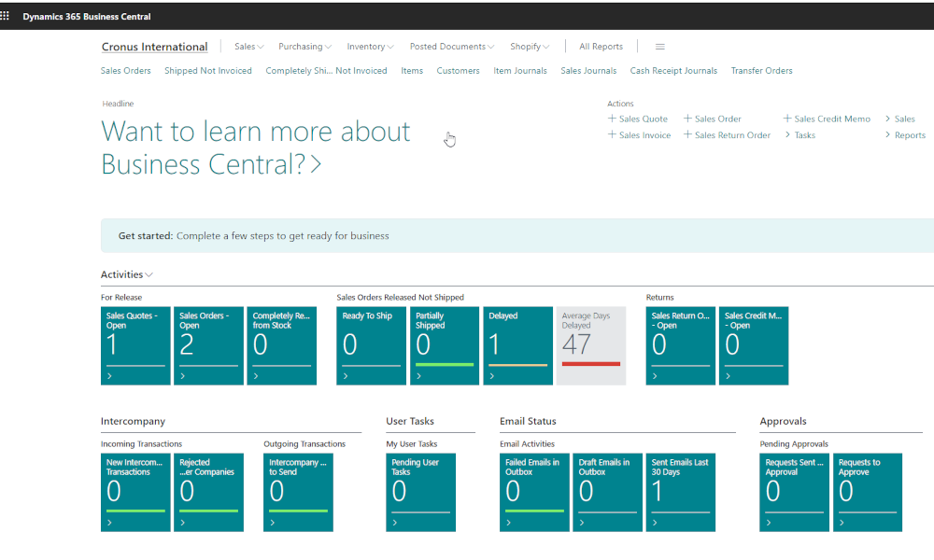Screen dimensions: 934x560
Task: Click the arrow on Failed Emails in Outbox tile
Action: [509, 523]
